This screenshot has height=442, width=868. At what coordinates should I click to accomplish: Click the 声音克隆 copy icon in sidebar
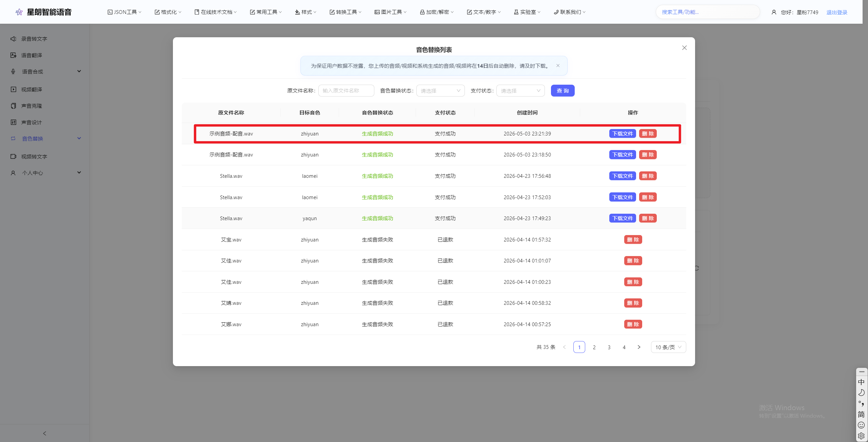pyautogui.click(x=13, y=106)
